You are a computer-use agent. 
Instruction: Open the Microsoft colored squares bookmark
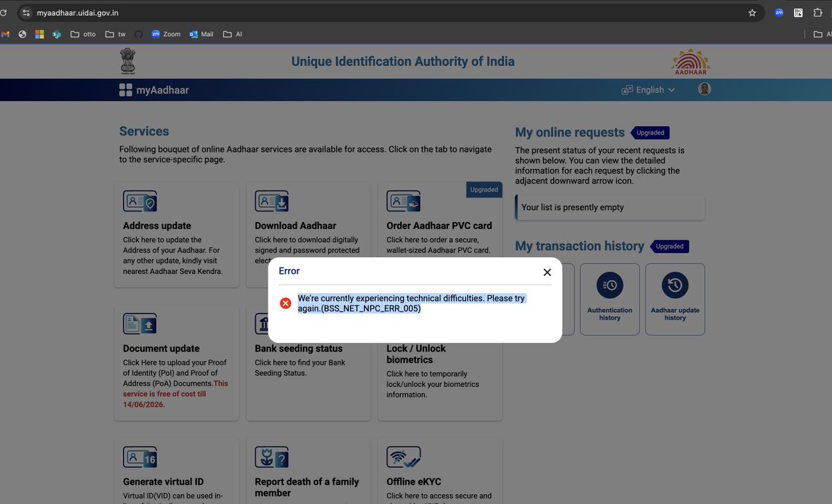pyautogui.click(x=40, y=34)
